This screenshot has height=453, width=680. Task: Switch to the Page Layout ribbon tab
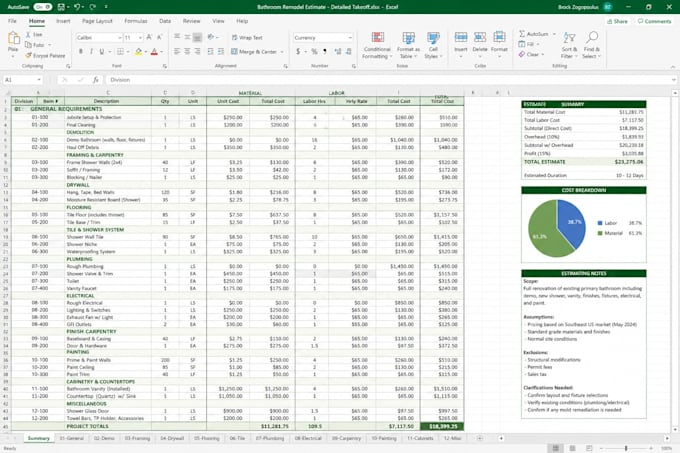pyautogui.click(x=97, y=21)
